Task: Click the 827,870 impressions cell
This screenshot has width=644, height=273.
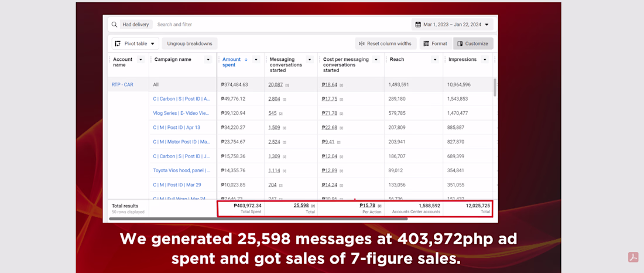Action: [x=456, y=142]
